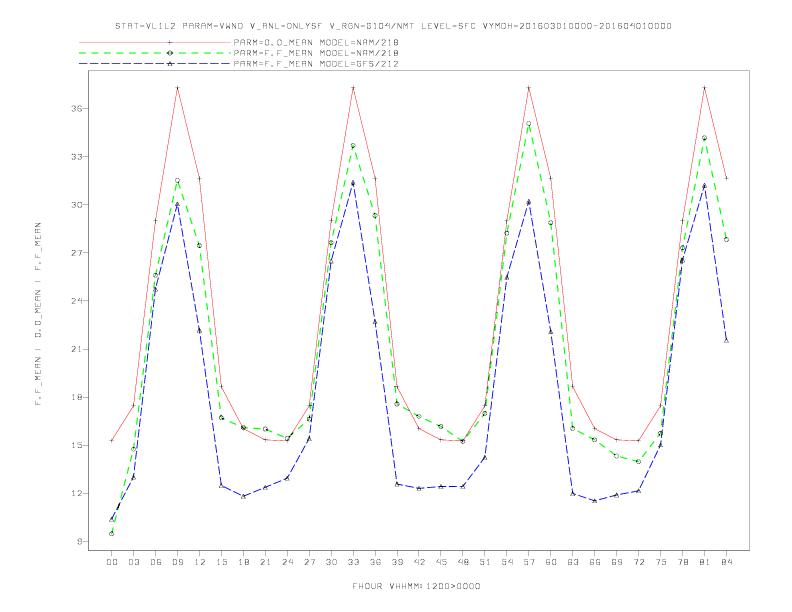Click red plus data point at hour 00

click(x=112, y=440)
